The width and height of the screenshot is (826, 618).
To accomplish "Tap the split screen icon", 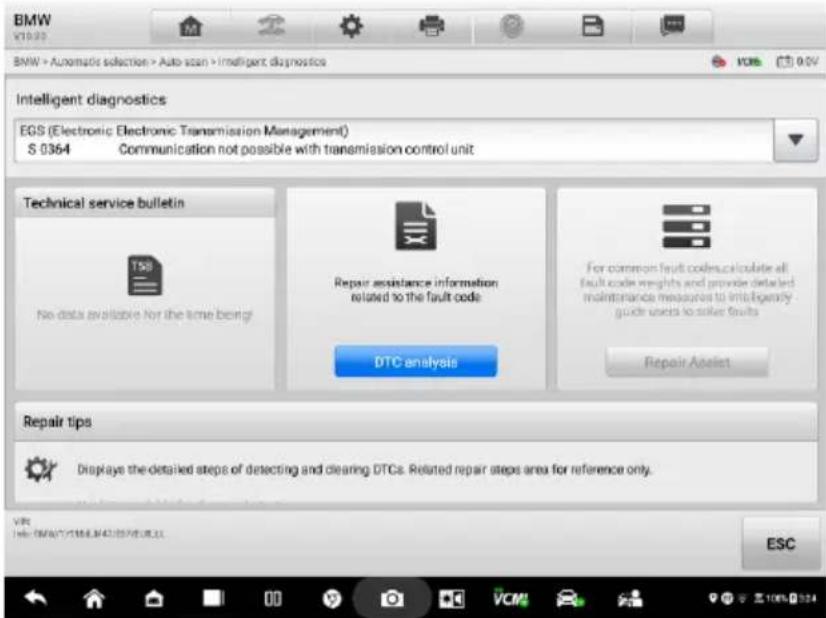I will [x=273, y=599].
